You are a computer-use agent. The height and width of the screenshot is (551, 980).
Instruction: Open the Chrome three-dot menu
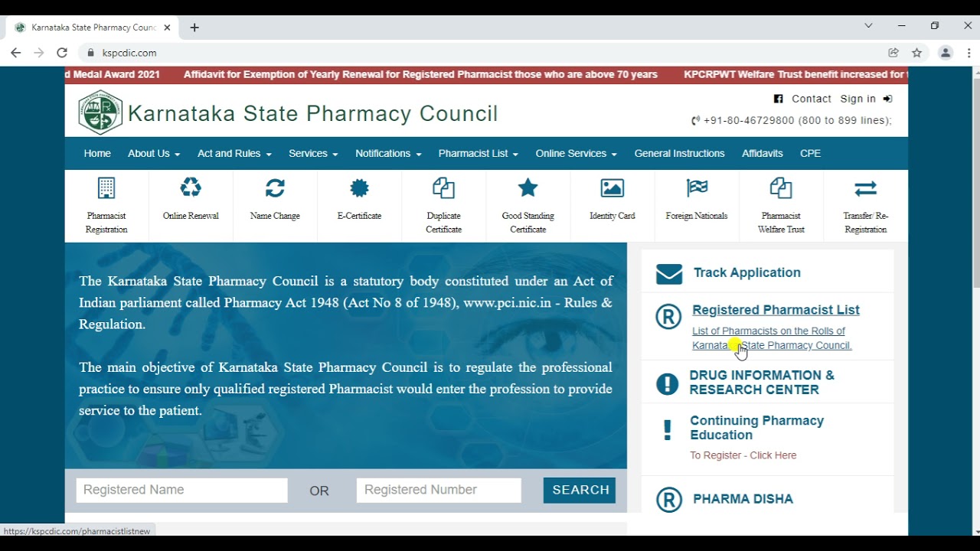pyautogui.click(x=969, y=53)
